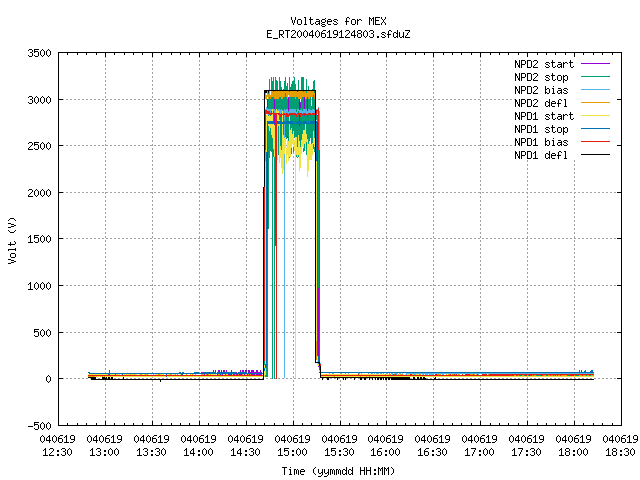Click the black NPD1 defl legend line
Screen dimensions: 640x480
click(x=595, y=155)
